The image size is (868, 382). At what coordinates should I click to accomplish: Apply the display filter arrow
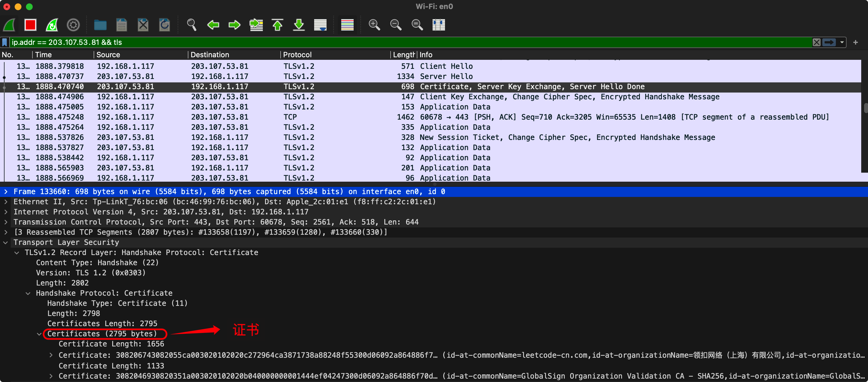click(x=829, y=42)
